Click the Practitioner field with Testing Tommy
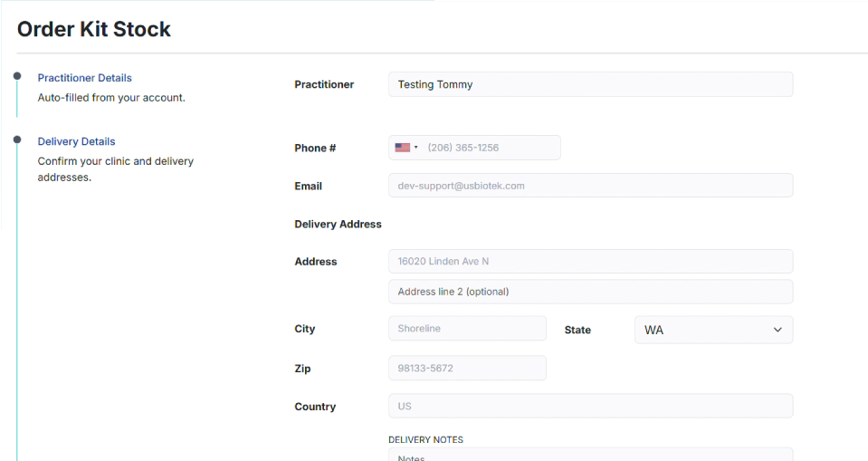This screenshot has height=461, width=868. coord(591,84)
